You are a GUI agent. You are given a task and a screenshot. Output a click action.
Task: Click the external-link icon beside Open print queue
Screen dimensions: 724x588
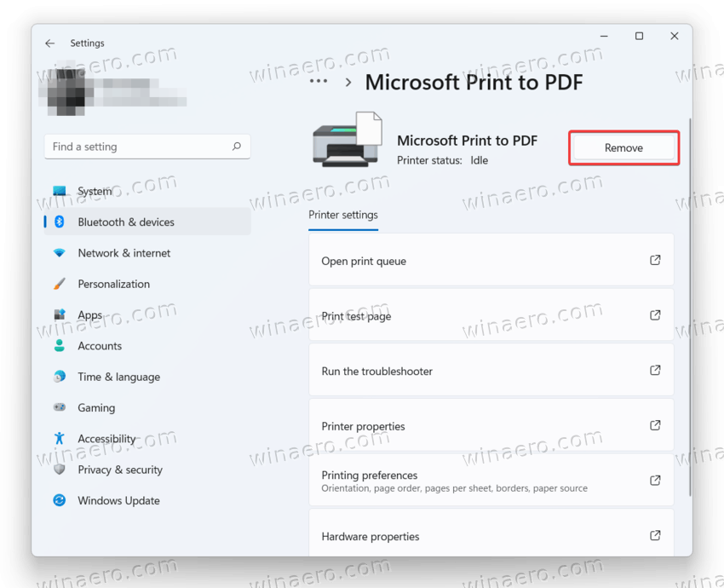point(655,260)
